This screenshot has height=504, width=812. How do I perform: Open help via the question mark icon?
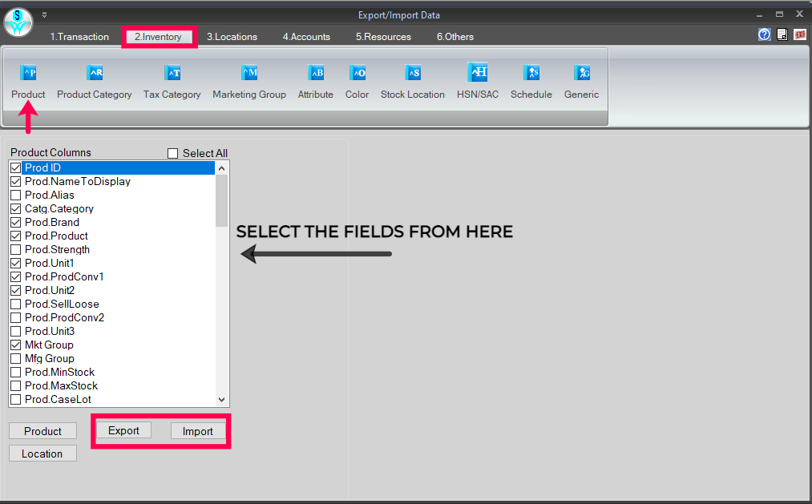(x=765, y=34)
